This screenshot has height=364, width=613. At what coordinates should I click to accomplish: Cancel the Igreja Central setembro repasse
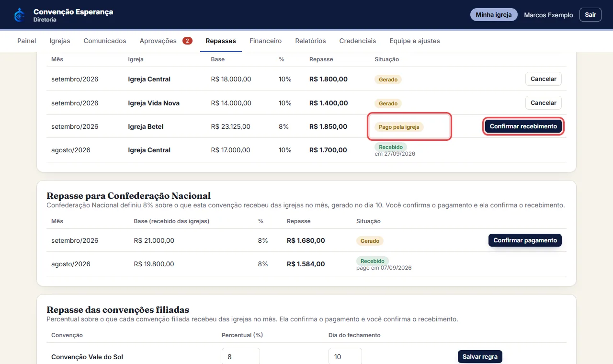pos(544,79)
